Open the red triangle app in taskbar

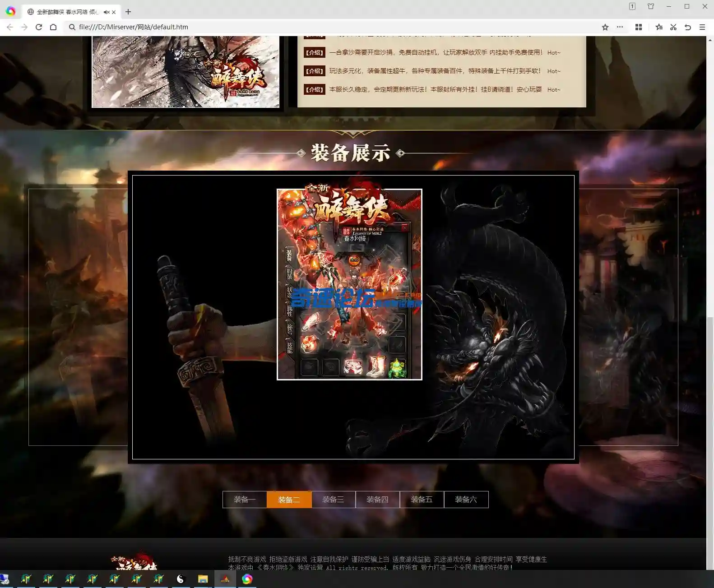click(225, 579)
